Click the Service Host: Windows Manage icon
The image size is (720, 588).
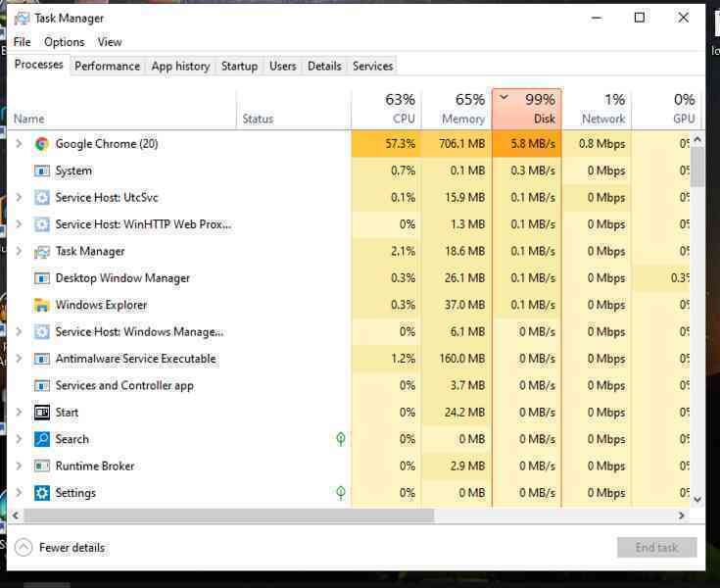tap(42, 331)
